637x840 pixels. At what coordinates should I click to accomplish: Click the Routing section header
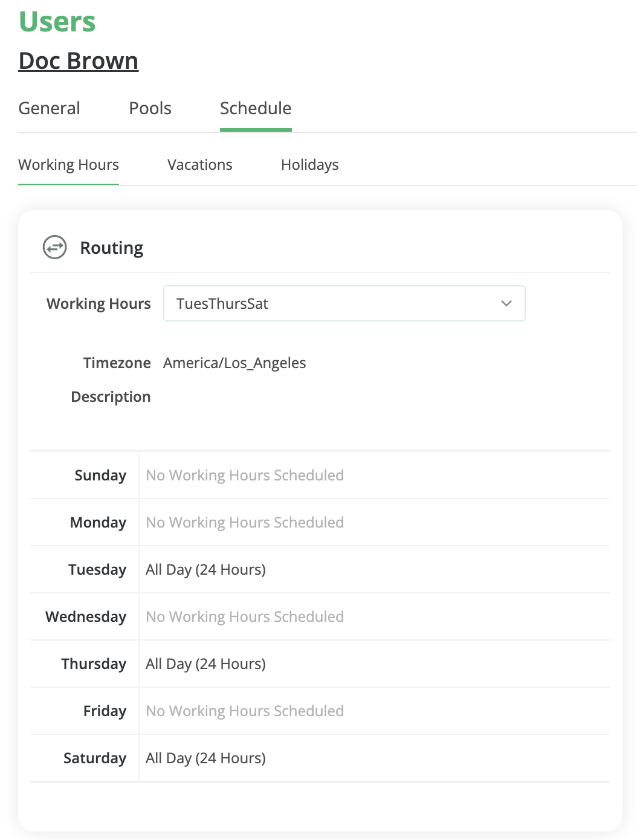(x=112, y=247)
